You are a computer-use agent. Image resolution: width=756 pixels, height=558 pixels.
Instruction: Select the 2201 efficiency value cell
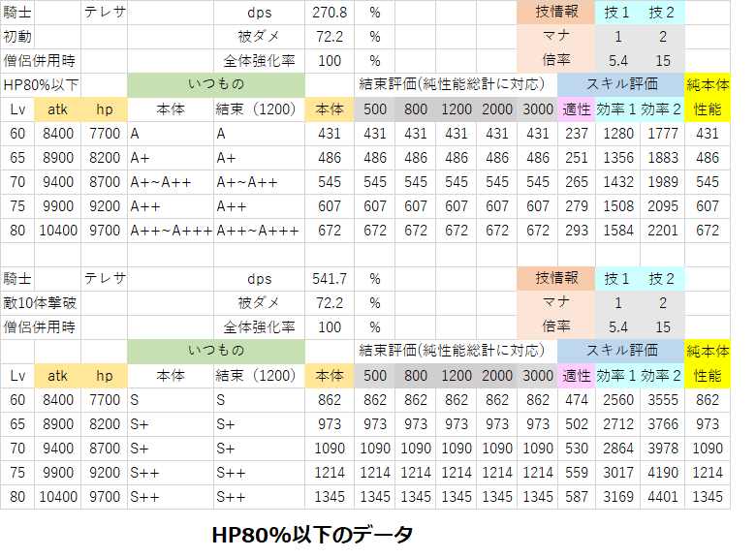[662, 230]
